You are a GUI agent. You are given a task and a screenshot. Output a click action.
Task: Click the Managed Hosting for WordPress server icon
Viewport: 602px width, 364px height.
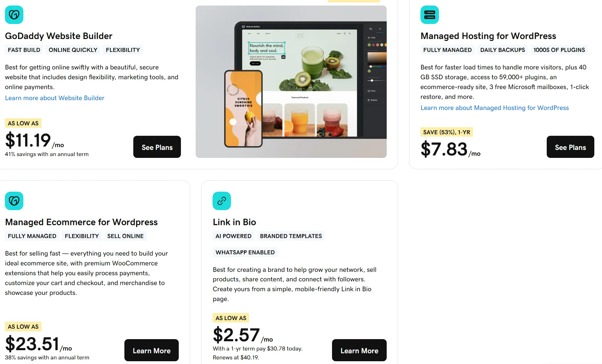pyautogui.click(x=429, y=15)
